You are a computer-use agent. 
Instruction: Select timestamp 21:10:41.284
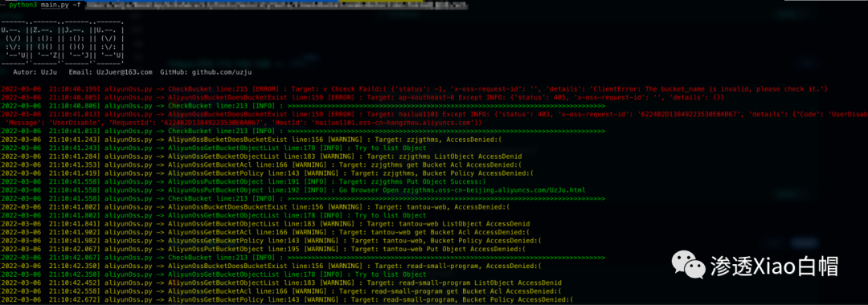pyautogui.click(x=74, y=157)
